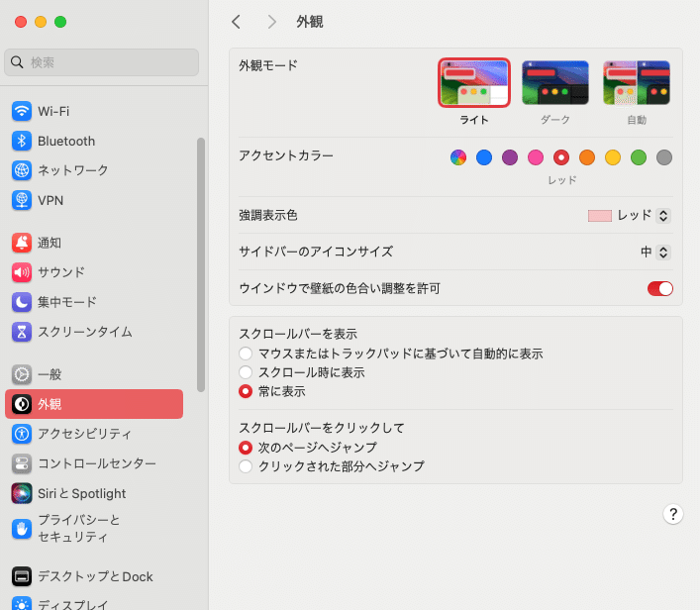Select the サウンド speaker icon
700x610 pixels.
point(22,272)
